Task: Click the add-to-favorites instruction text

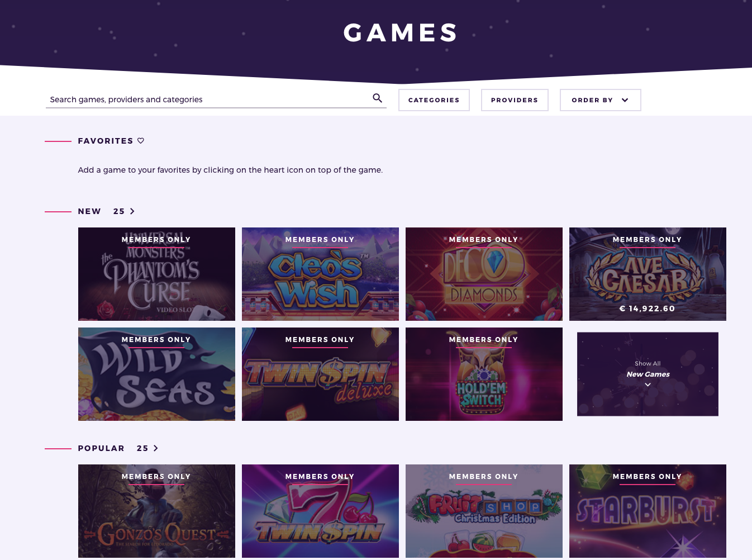Action: point(230,170)
